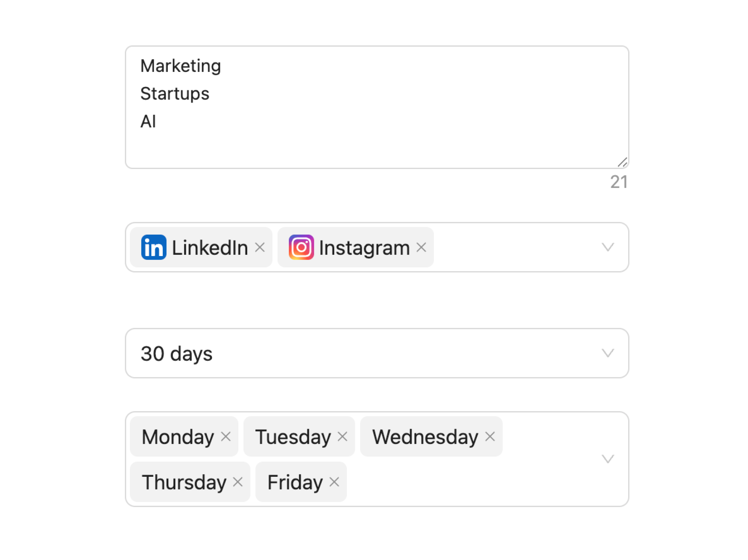Remove the Instagram platform chip
The width and height of the screenshot is (748, 560).
pos(422,247)
